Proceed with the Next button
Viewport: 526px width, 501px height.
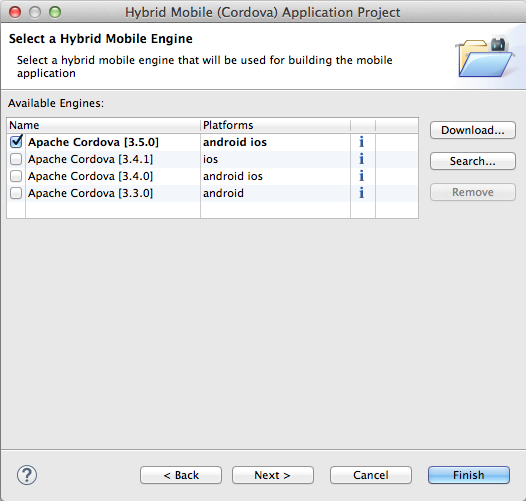tap(273, 475)
